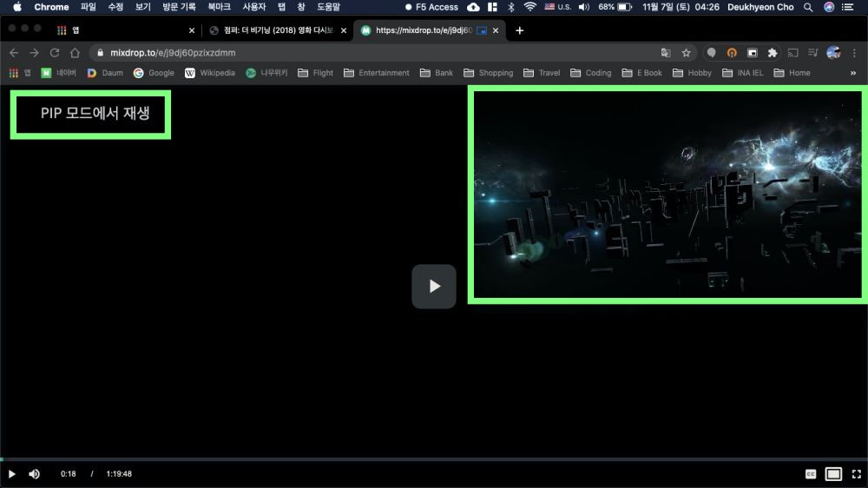Click the Cast media icon in toolbar
Image resolution: width=868 pixels, height=488 pixels.
(792, 52)
